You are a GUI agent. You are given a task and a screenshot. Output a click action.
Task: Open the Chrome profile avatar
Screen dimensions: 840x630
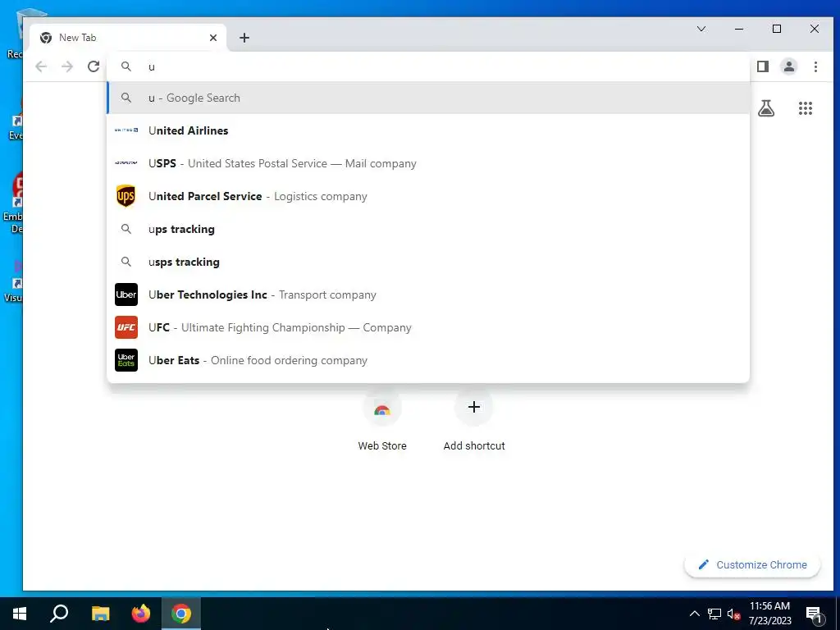(x=789, y=66)
